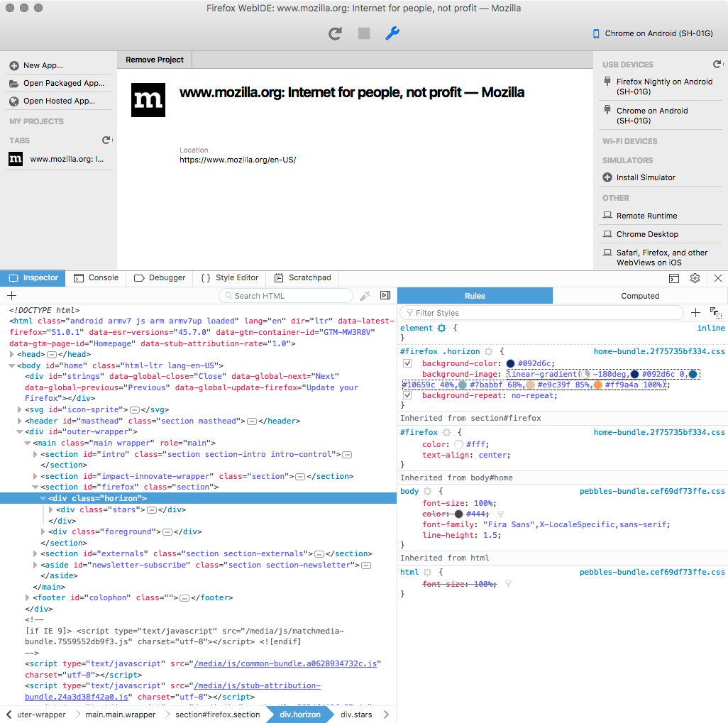Expand the div stars node
The width and height of the screenshot is (728, 723).
point(50,509)
